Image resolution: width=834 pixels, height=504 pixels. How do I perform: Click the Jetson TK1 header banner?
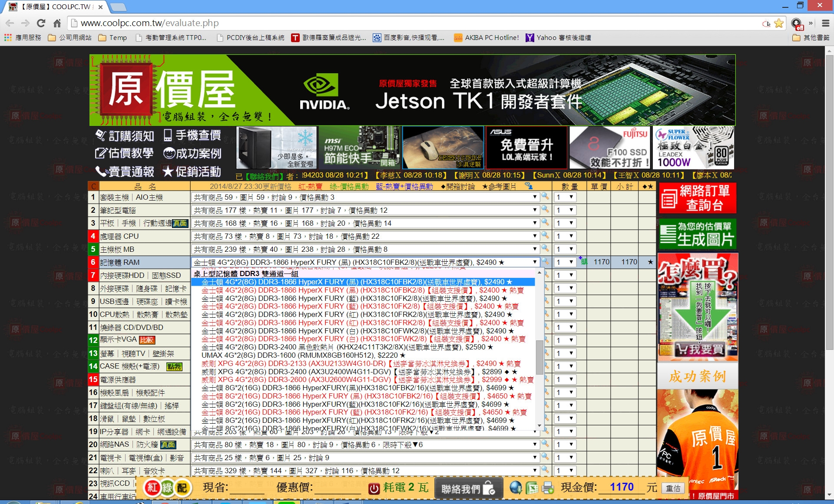[x=412, y=90]
